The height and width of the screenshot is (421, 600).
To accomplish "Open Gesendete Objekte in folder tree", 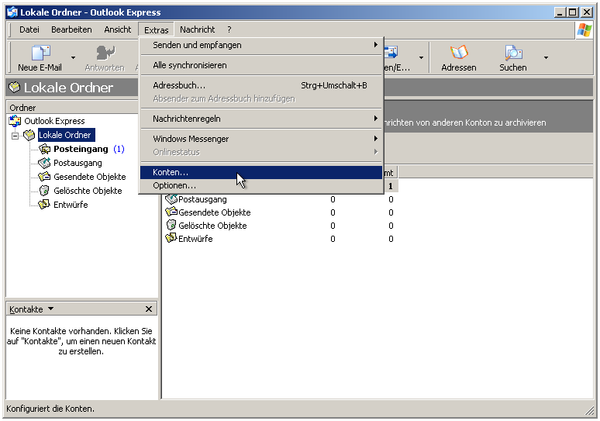I will 90,177.
